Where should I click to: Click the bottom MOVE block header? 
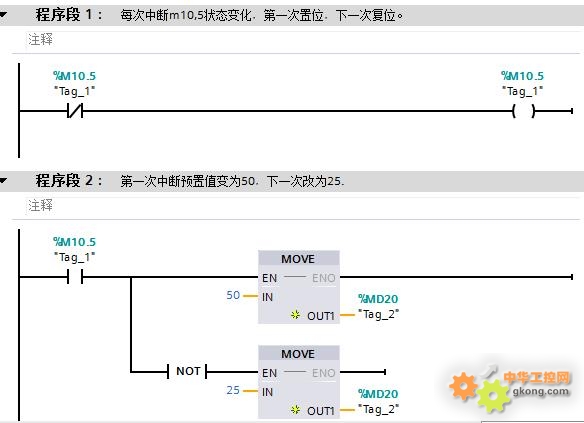(299, 353)
